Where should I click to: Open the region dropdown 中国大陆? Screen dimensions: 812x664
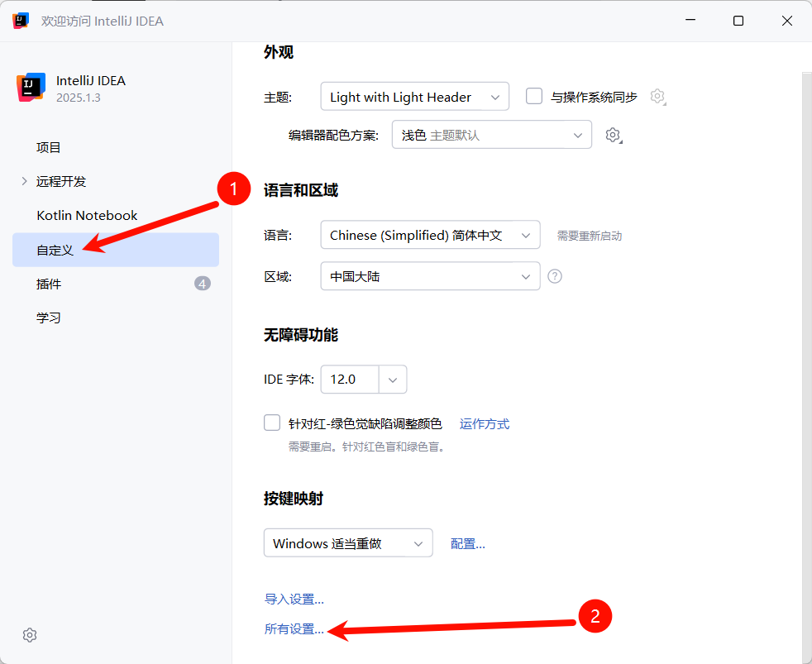click(430, 276)
